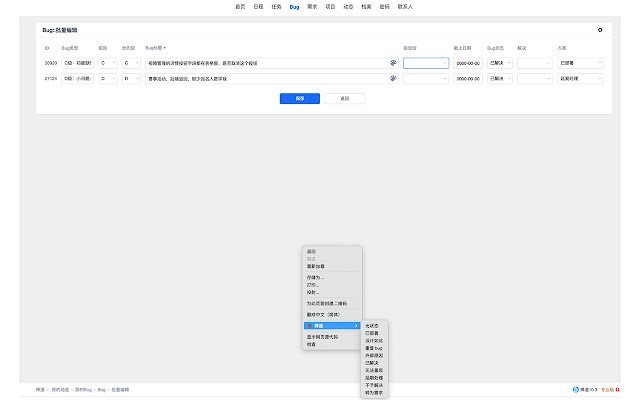Image resolution: width=640 pixels, height=400 pixels.
Task: Click the red alert icon beside 专业版
Action: (x=618, y=389)
